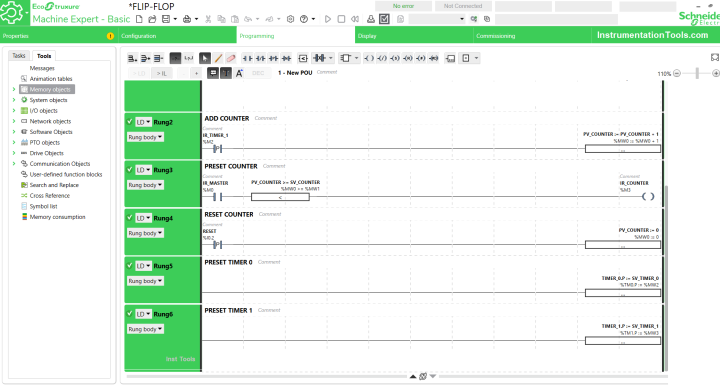Toggle the Rung6 checkbox
Screen dimensions: 720x387
130,314
